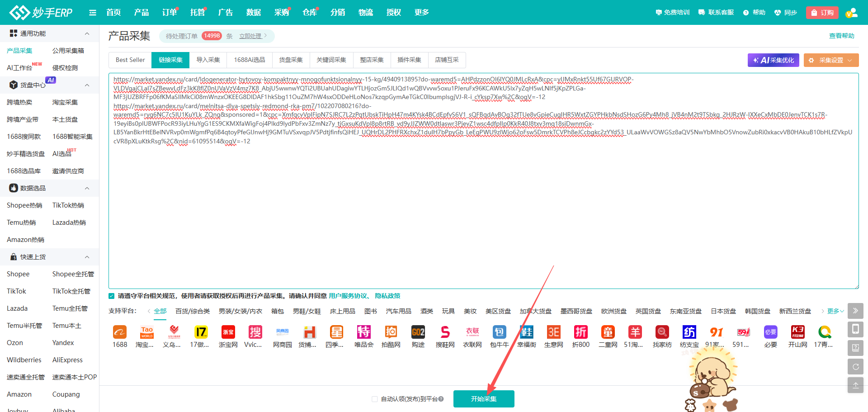Select the Taobao World platform icon
The image size is (868, 412).
point(147,332)
